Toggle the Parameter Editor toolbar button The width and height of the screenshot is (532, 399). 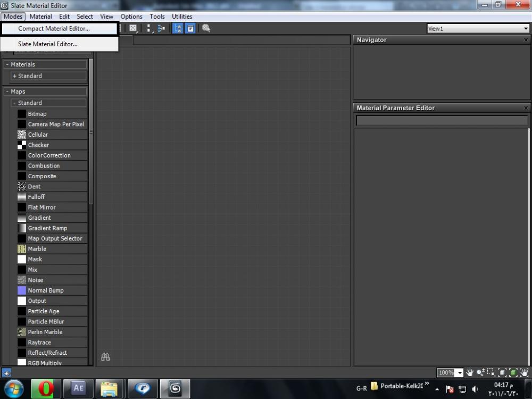190,29
